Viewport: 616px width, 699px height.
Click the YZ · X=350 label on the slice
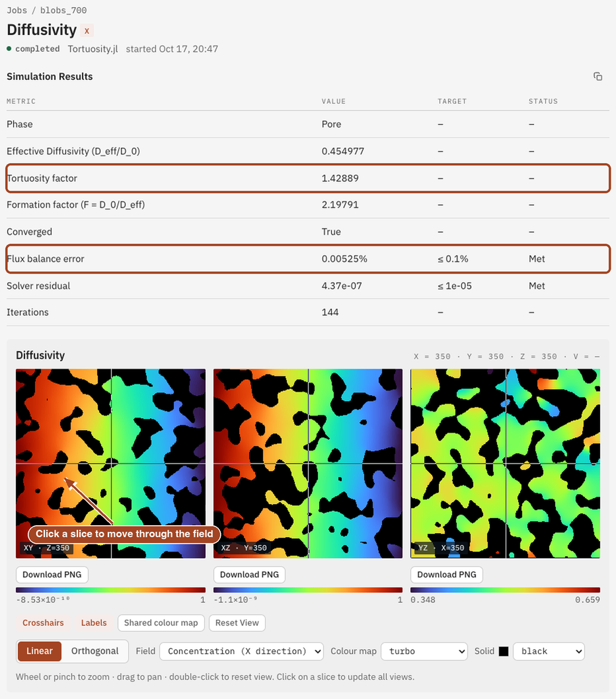tap(441, 548)
